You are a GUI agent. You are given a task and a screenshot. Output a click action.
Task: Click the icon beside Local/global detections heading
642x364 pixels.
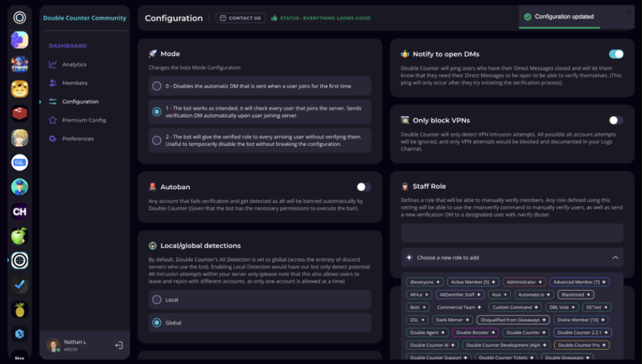pos(152,245)
